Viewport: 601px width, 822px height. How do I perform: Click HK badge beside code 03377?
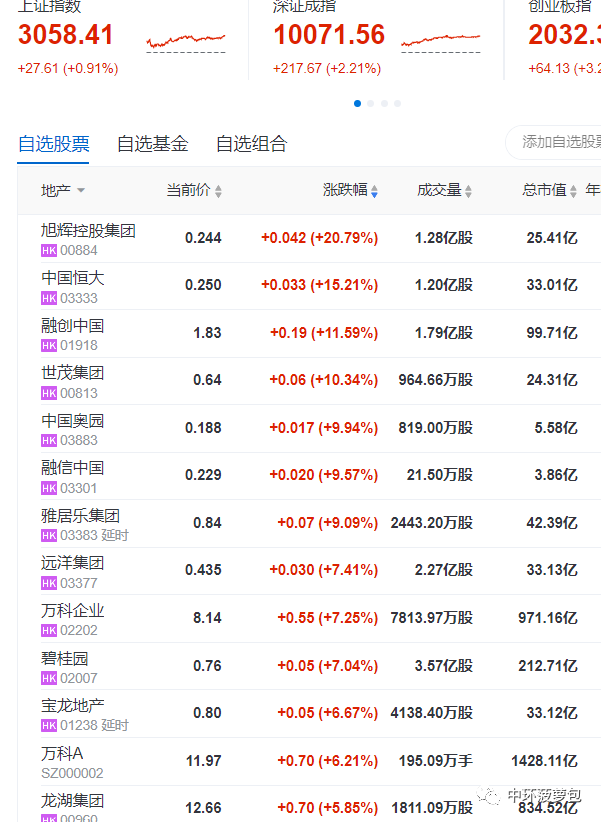pyautogui.click(x=49, y=583)
